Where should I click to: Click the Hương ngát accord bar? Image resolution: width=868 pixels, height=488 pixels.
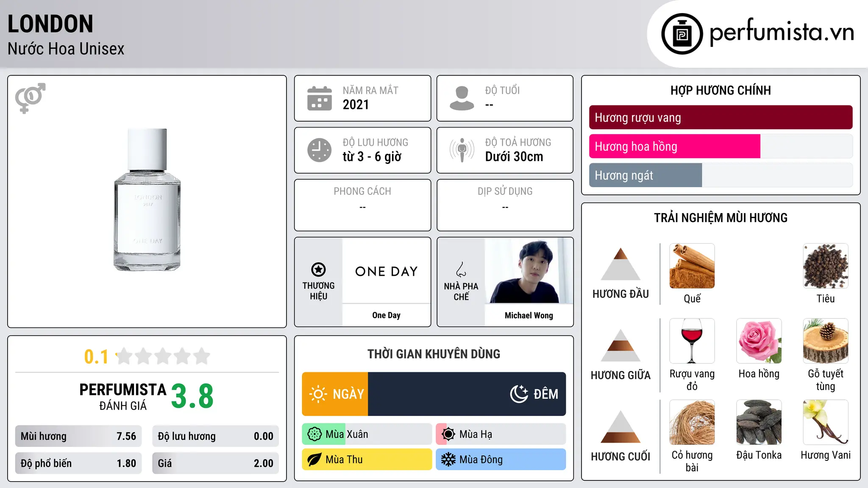(721, 175)
